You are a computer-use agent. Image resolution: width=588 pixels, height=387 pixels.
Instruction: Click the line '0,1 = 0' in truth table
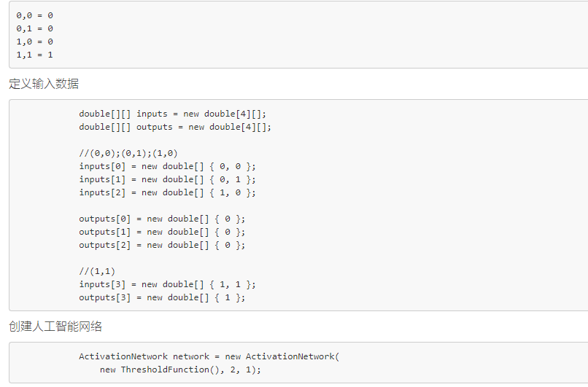34,29
